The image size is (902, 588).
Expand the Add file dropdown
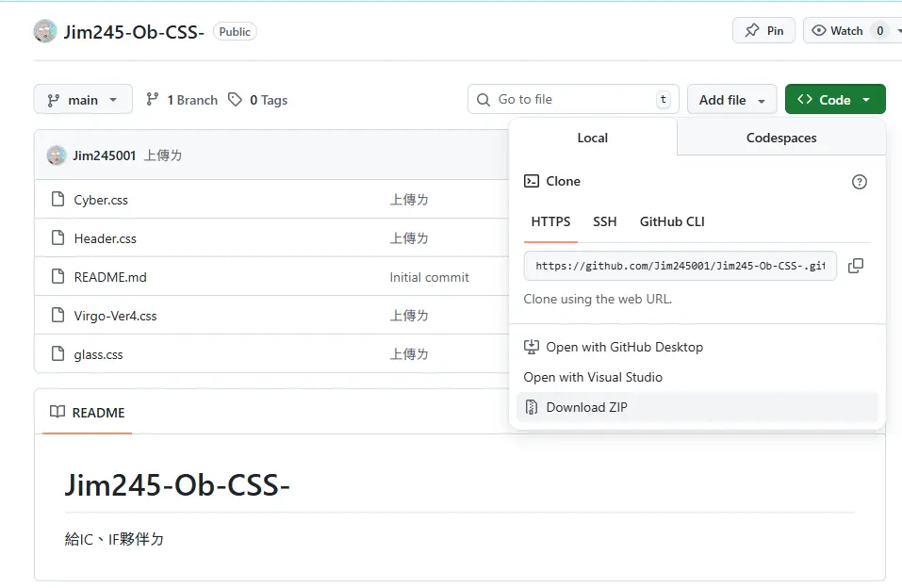(731, 100)
